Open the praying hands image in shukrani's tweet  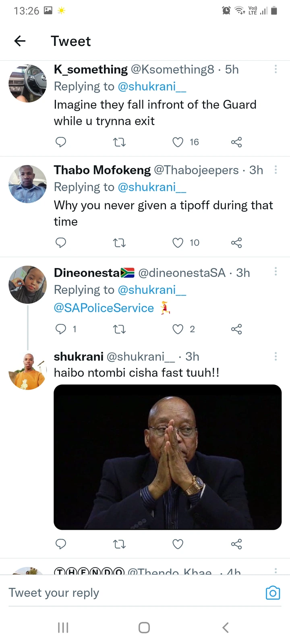pos(168,457)
